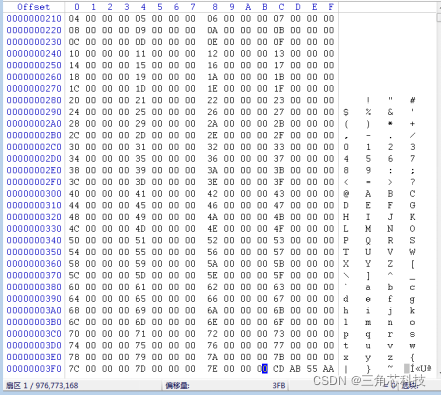441x396 pixels.
Task: Select offset row 0000000240
Action: (x=34, y=54)
